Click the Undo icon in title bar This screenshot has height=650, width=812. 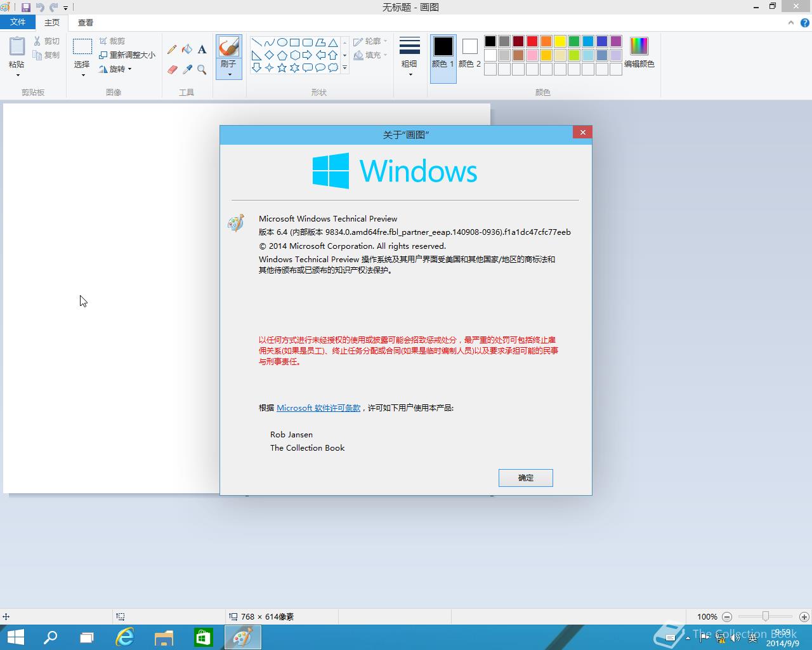pos(40,8)
